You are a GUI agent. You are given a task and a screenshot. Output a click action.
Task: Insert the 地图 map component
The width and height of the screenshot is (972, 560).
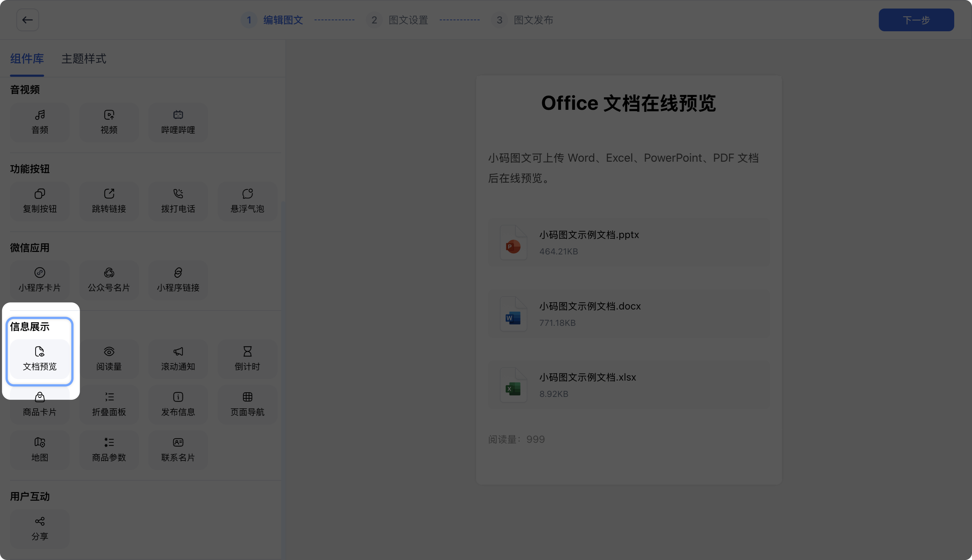coord(39,449)
